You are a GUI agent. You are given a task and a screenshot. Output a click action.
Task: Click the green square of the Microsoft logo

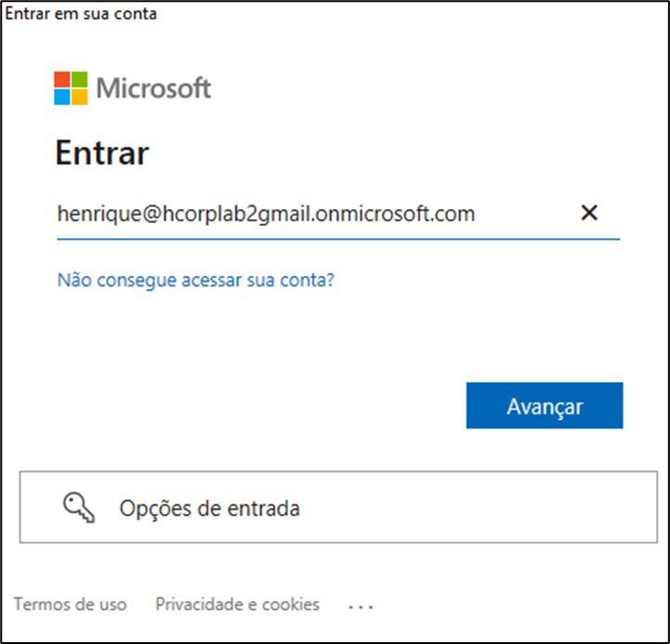[x=80, y=79]
